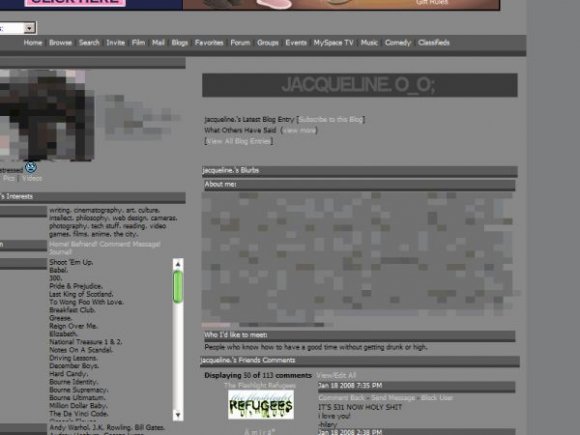Open the dropdown arrow at top left

click(29, 28)
